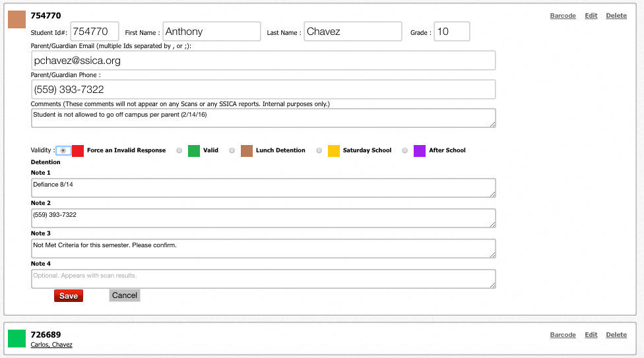
Task: Click the brown status square for 754770
Action: [x=17, y=19]
